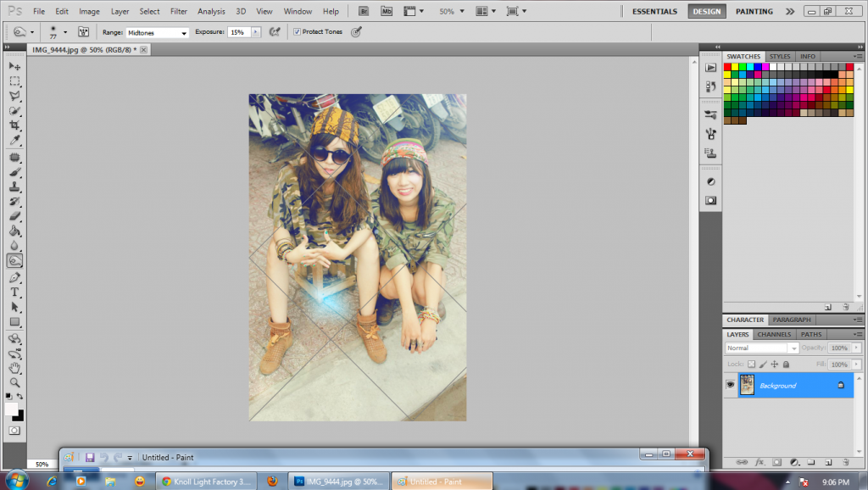
Task: Select the Horizontal Type tool
Action: click(x=14, y=292)
